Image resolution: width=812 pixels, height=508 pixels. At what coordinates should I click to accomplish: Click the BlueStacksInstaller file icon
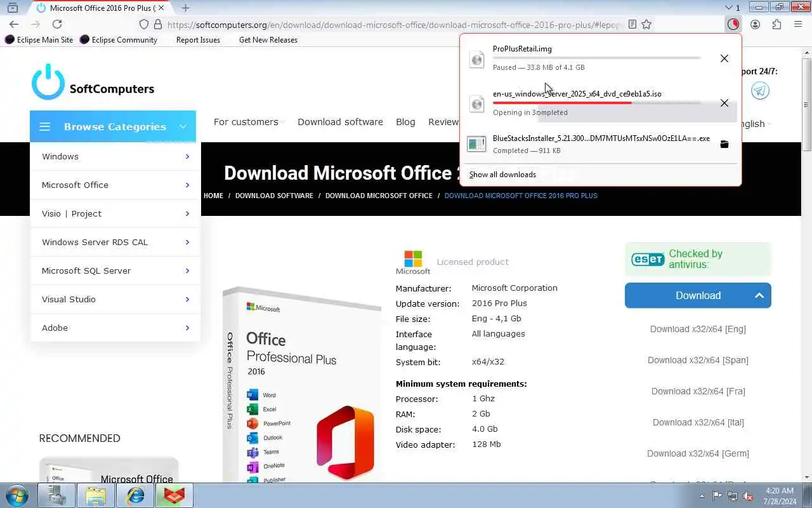point(476,144)
